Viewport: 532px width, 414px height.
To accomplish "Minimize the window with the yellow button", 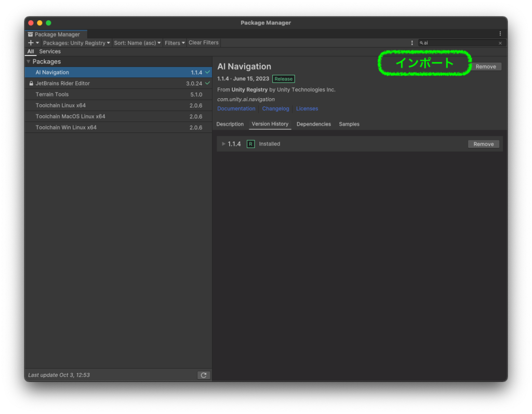I will pyautogui.click(x=39, y=23).
